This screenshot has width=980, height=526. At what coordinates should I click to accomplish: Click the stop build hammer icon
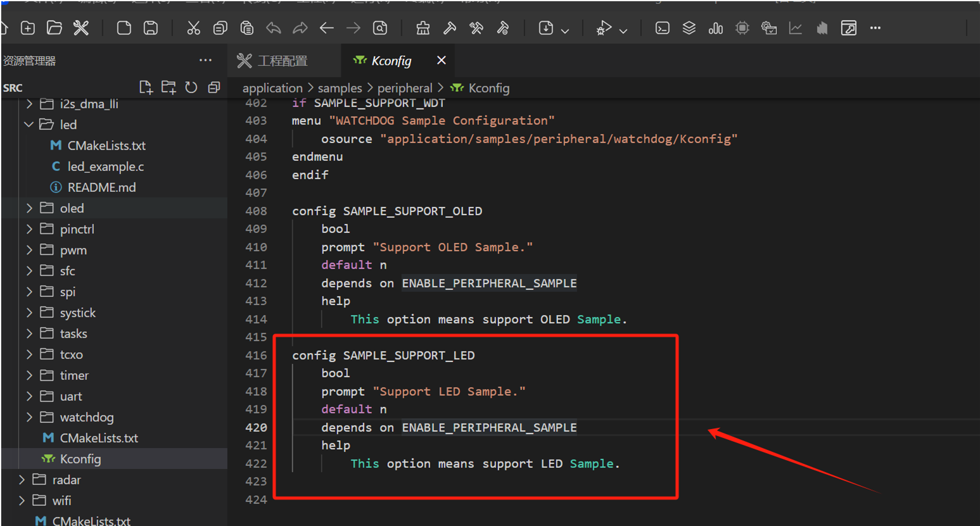tap(503, 28)
